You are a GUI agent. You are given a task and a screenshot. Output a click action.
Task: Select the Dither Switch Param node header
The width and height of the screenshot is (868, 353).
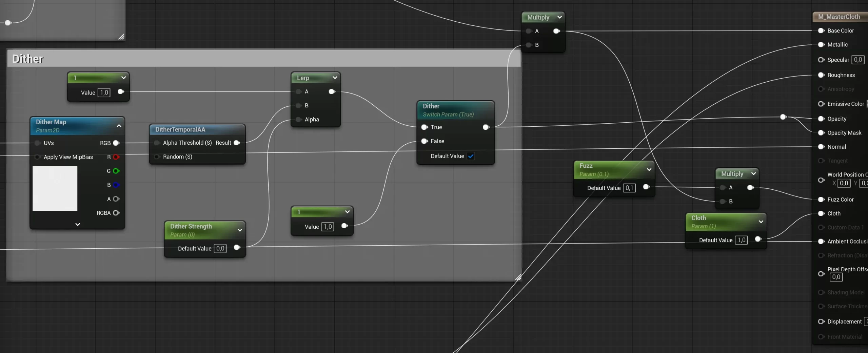tap(455, 110)
